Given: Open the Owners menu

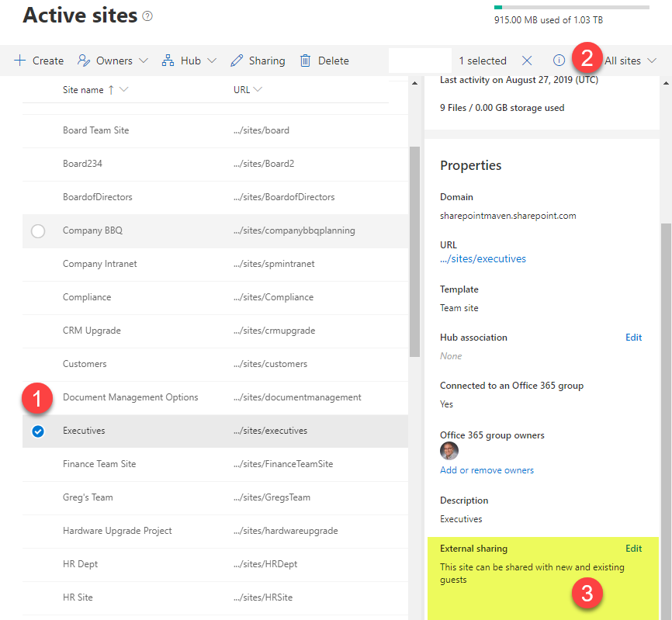Looking at the screenshot, I should click(x=113, y=61).
